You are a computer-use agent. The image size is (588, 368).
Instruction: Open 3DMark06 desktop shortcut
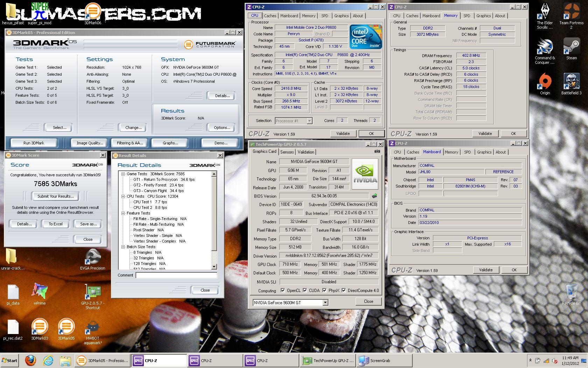[92, 14]
